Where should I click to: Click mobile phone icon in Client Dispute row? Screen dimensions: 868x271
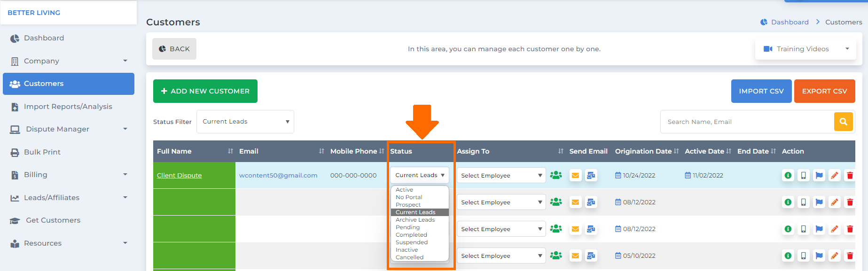click(804, 175)
